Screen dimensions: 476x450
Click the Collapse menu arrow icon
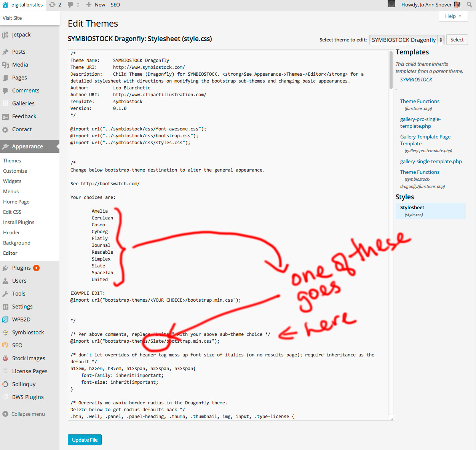pos(5,414)
